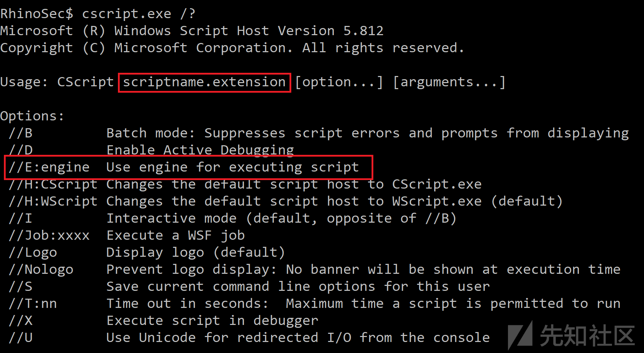Click the 'Options:' heading
Image resolution: width=644 pixels, height=353 pixels.
(32, 116)
